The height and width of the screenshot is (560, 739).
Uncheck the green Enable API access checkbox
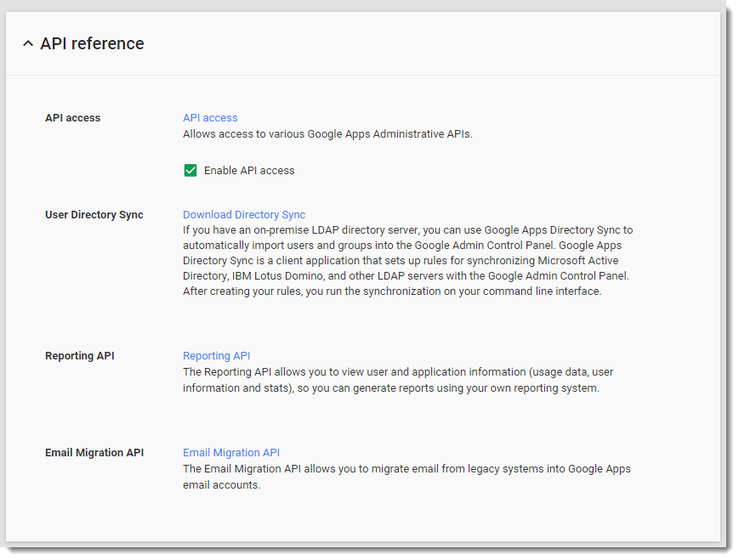(190, 171)
